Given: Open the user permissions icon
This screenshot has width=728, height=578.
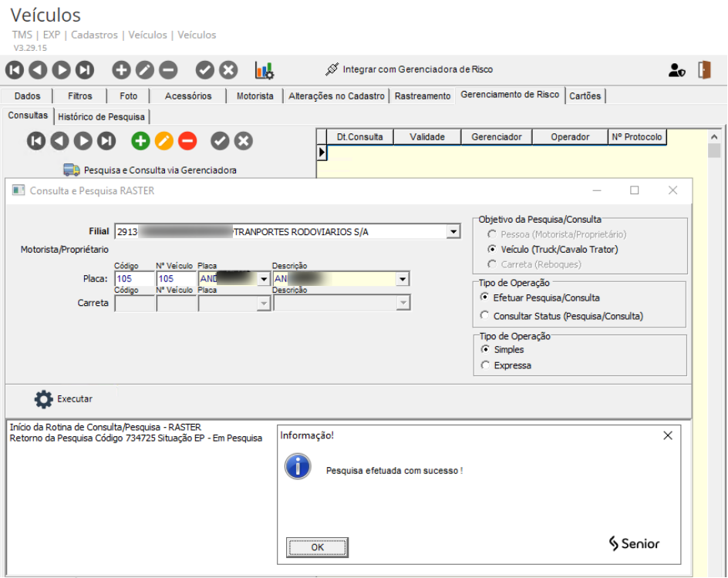Looking at the screenshot, I should [x=676, y=70].
